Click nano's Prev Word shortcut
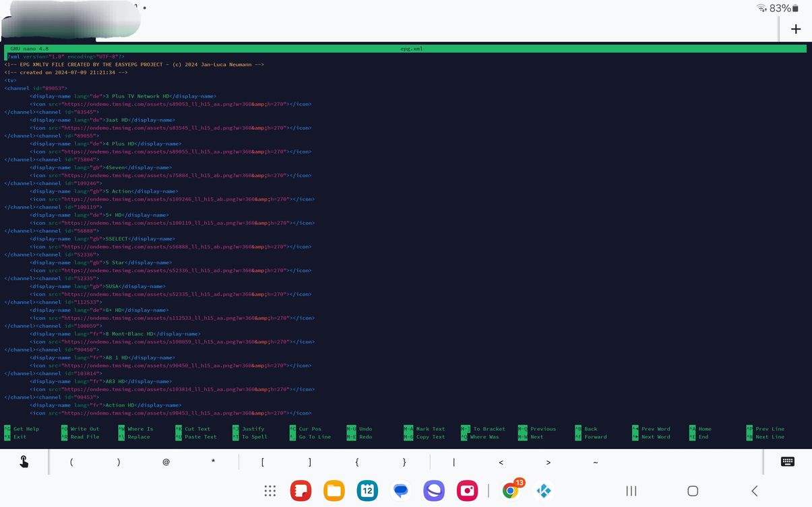The height and width of the screenshot is (507, 812). click(x=652, y=429)
